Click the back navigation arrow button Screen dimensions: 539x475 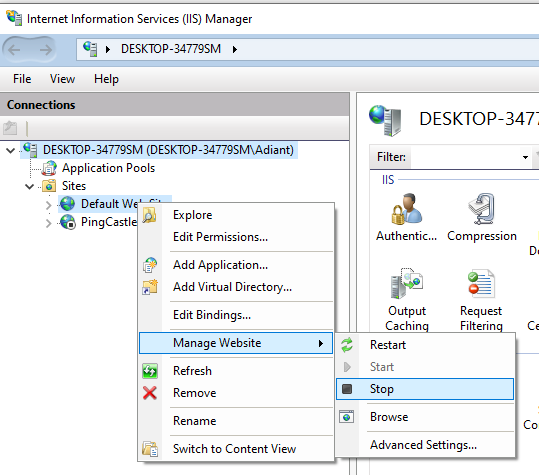pos(14,50)
